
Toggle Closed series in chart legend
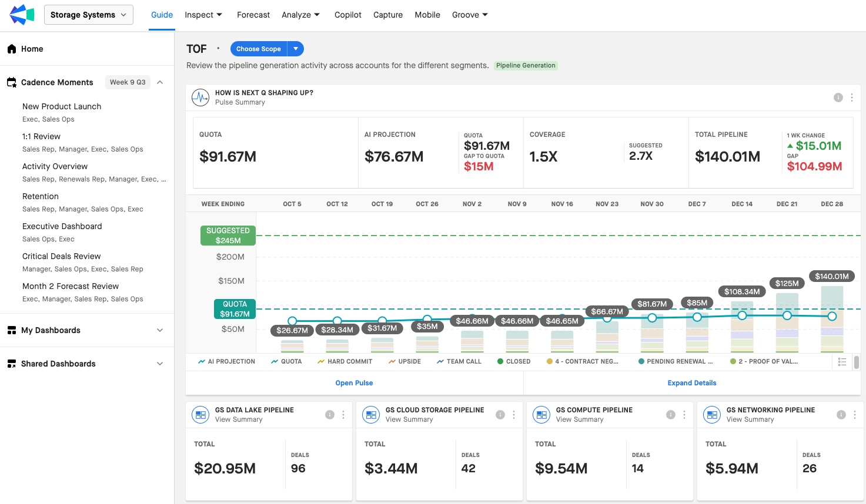513,362
